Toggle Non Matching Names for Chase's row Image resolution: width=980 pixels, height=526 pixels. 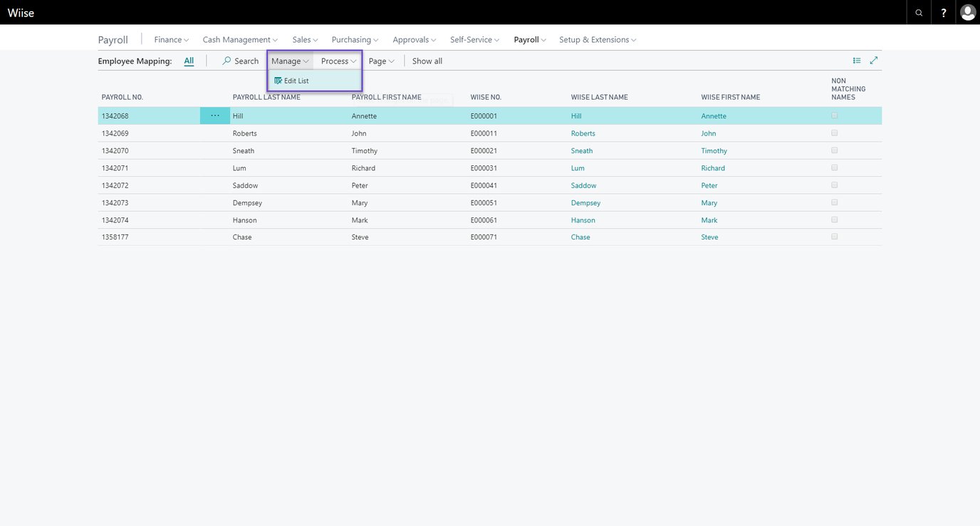coord(833,236)
